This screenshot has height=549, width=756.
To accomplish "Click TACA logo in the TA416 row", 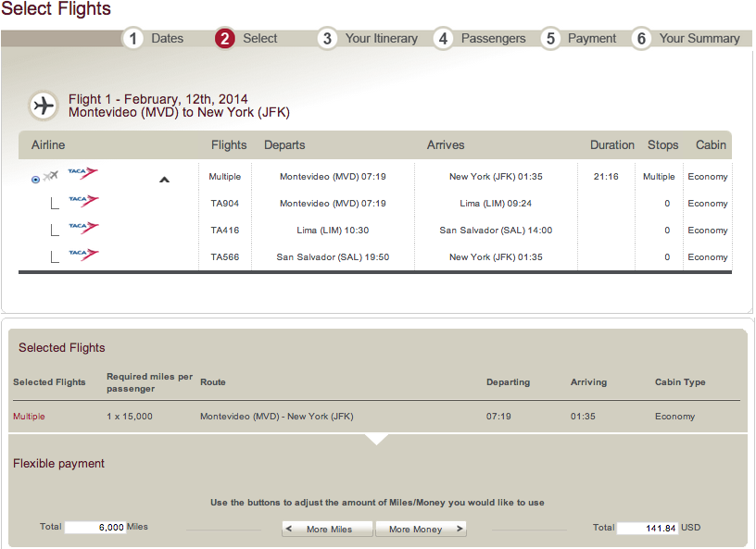I will [82, 227].
